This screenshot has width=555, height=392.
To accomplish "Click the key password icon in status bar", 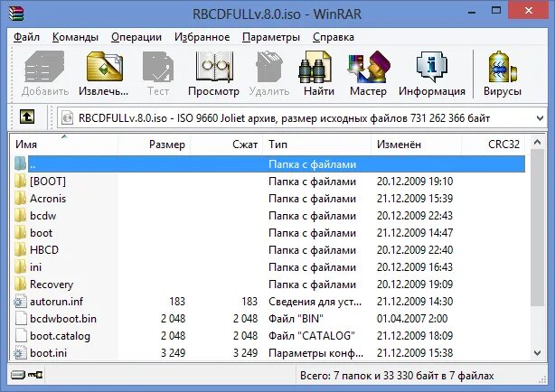I will 35,375.
